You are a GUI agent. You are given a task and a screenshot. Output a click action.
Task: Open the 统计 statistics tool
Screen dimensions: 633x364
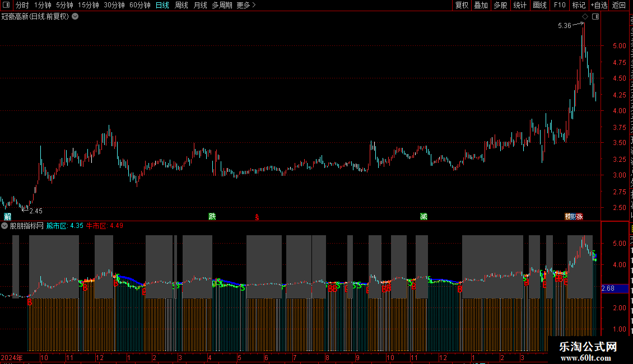tap(520, 5)
